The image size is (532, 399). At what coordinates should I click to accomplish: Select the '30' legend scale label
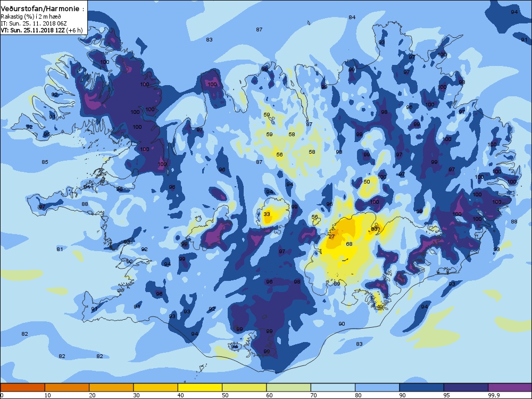(136, 395)
